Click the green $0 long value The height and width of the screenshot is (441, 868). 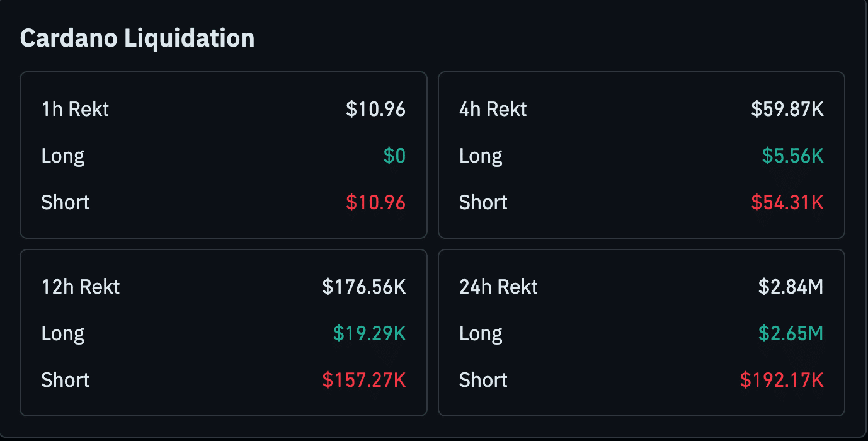[x=394, y=156]
